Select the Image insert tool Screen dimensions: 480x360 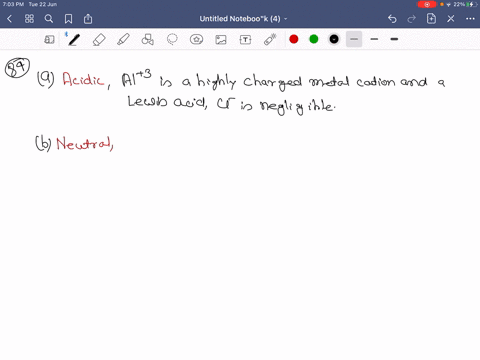click(221, 40)
